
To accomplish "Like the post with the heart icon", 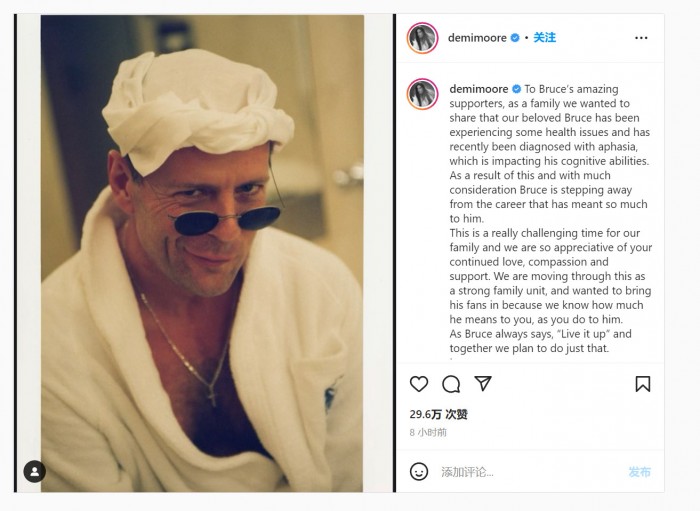I will pyautogui.click(x=419, y=384).
